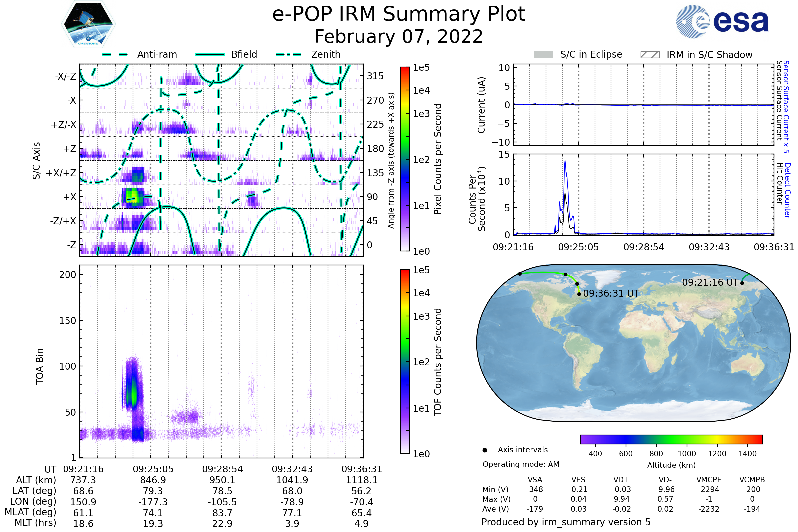Click the 09:21:16 UT label on map
Screen dimensions: 798x532
click(x=710, y=282)
